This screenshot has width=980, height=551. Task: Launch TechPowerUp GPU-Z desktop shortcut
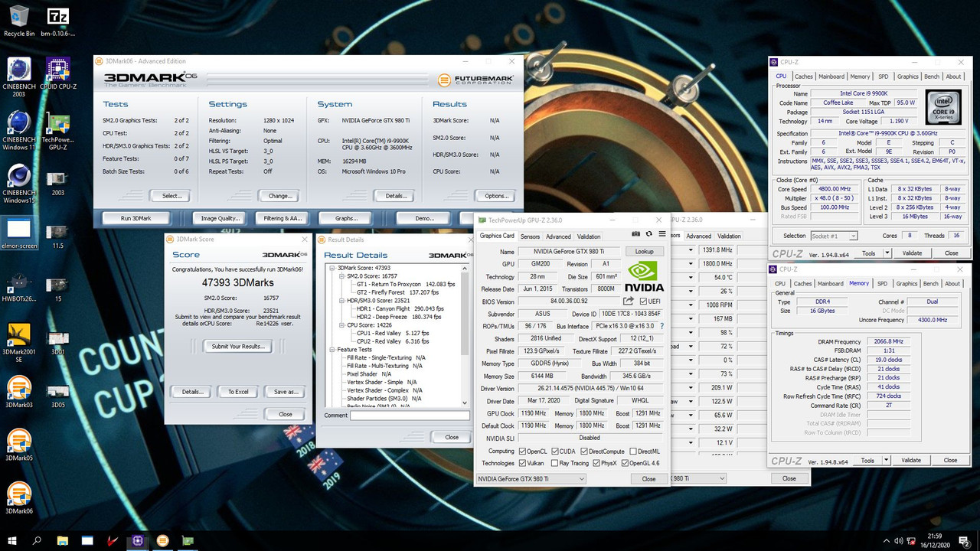(57, 131)
